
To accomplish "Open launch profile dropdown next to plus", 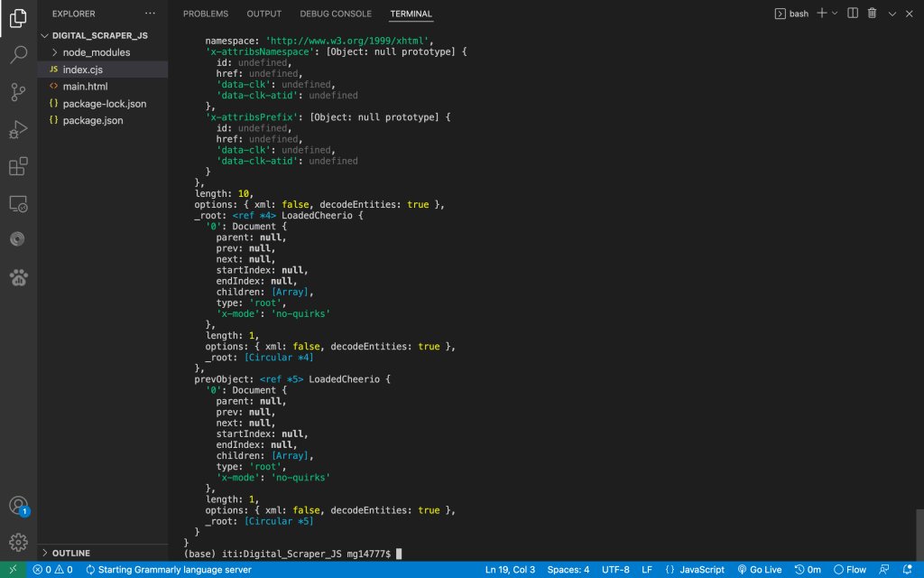I will point(835,13).
